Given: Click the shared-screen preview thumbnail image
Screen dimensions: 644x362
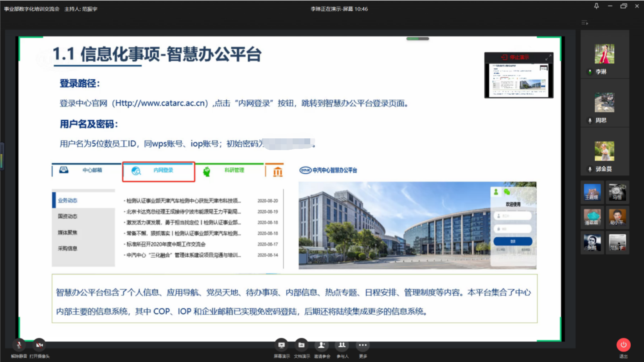Looking at the screenshot, I should [519, 80].
